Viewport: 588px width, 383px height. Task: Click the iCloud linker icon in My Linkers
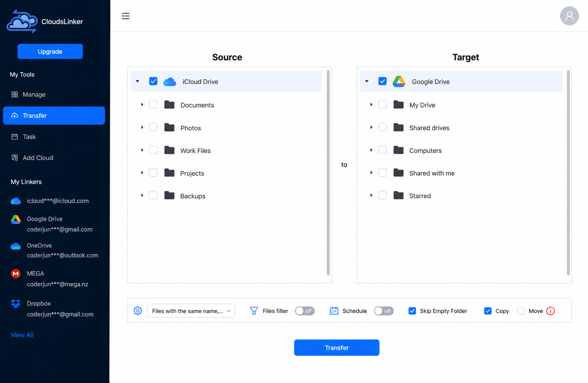tap(16, 201)
